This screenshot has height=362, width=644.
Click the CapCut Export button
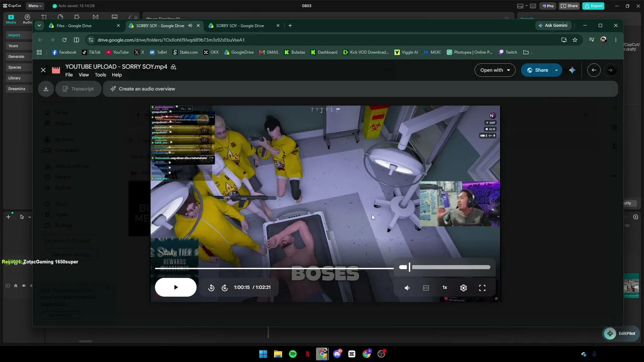[x=593, y=6]
